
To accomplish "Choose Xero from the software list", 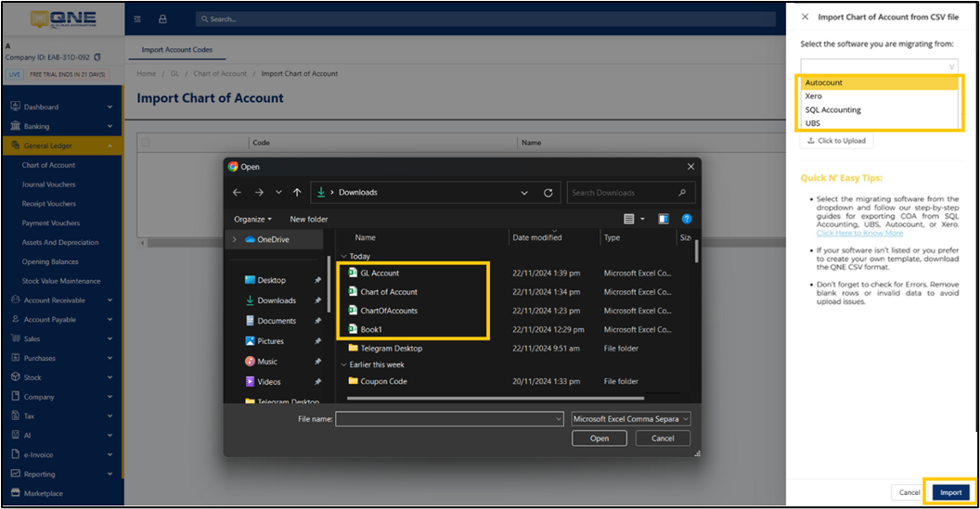I will point(879,96).
